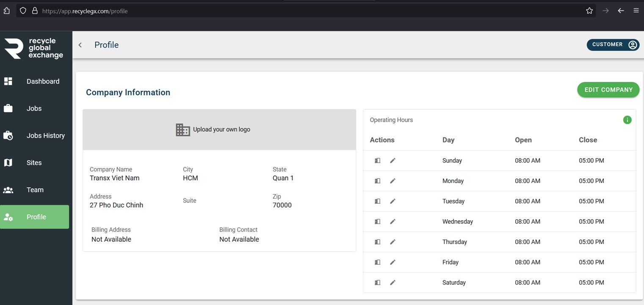Click the address 27 Pho Duc Chinh
This screenshot has height=305, width=644.
116,205
